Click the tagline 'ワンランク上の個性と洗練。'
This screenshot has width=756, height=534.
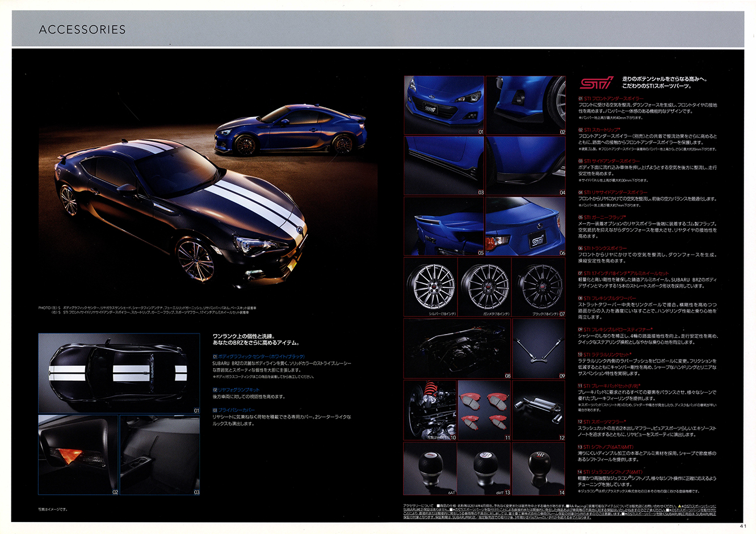point(243,337)
